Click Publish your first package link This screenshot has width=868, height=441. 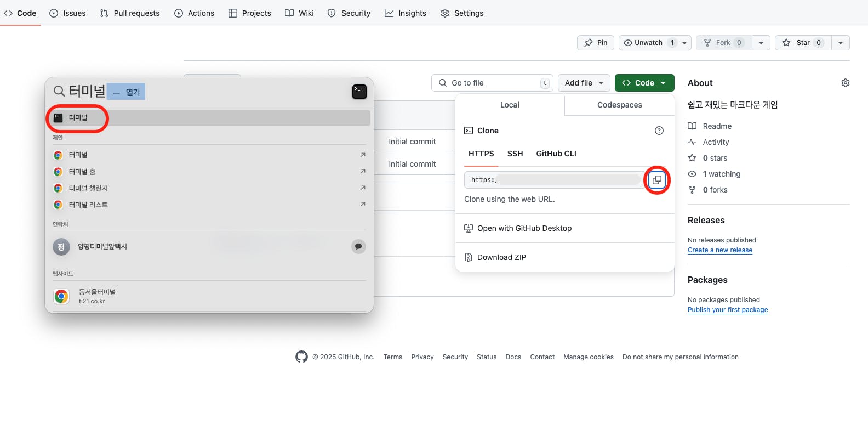coord(728,310)
